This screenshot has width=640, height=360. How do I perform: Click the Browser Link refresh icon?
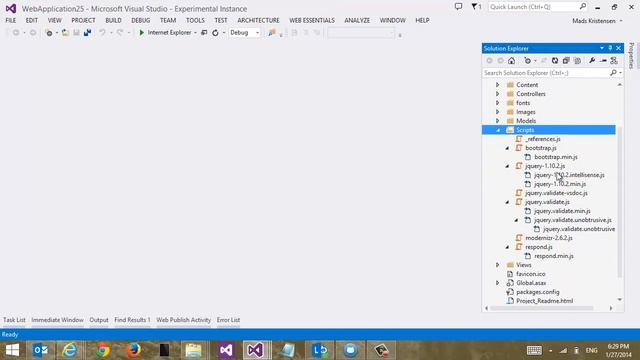[215, 33]
